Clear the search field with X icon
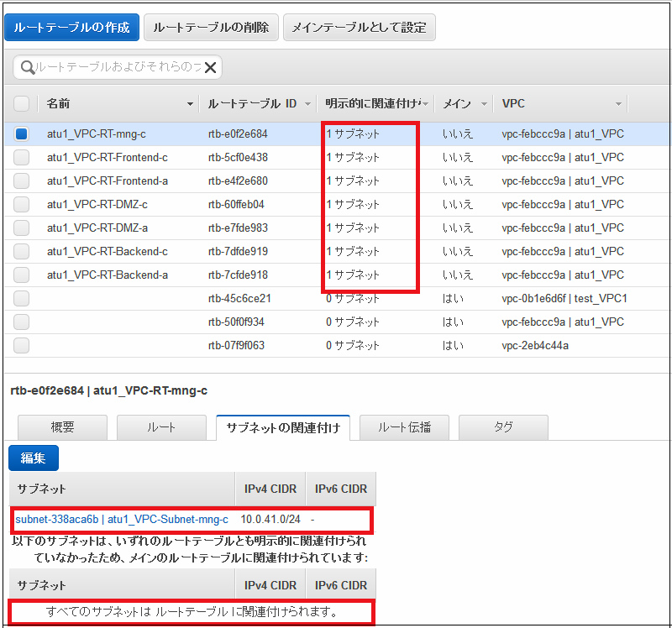Viewport: 672px width, 628px height. click(211, 67)
